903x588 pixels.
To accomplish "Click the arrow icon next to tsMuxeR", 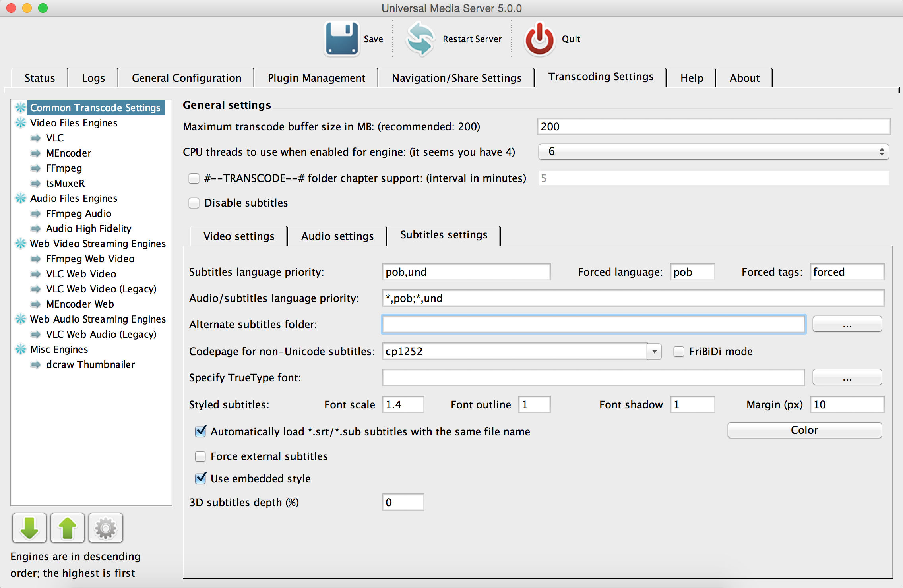I will (36, 183).
